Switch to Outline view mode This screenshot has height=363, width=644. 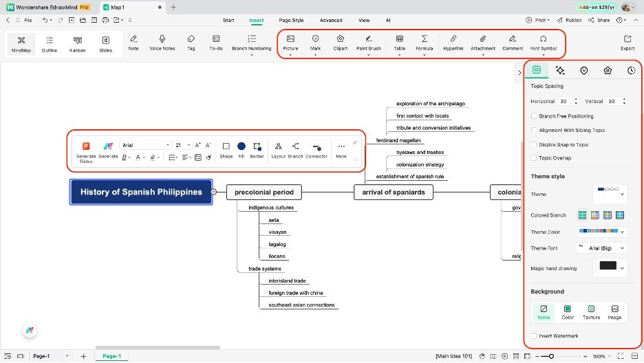coord(50,44)
